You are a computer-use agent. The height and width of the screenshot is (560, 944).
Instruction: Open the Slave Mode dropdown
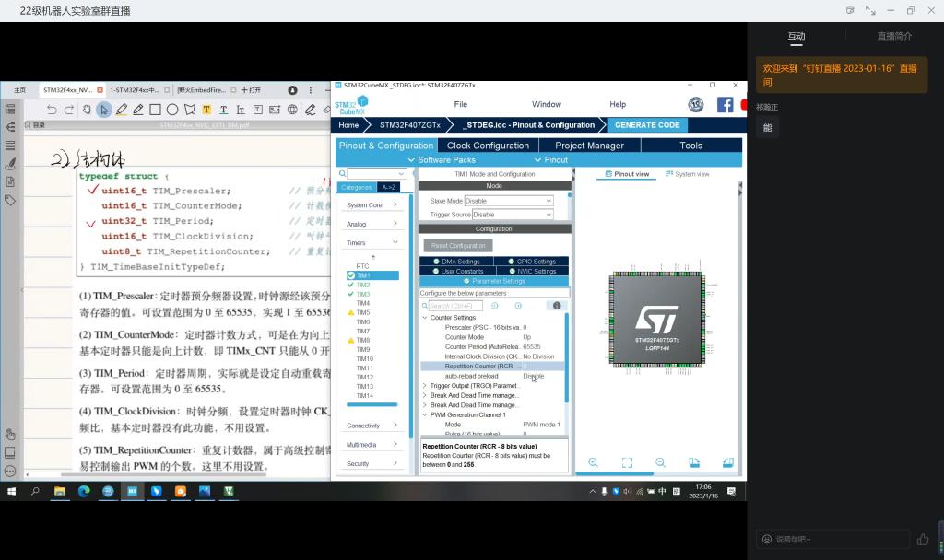[x=508, y=201]
